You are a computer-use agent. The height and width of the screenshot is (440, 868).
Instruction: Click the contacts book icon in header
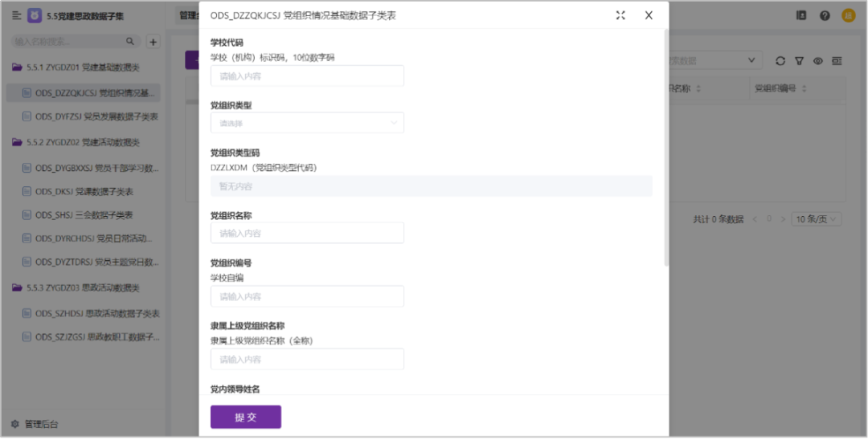801,15
